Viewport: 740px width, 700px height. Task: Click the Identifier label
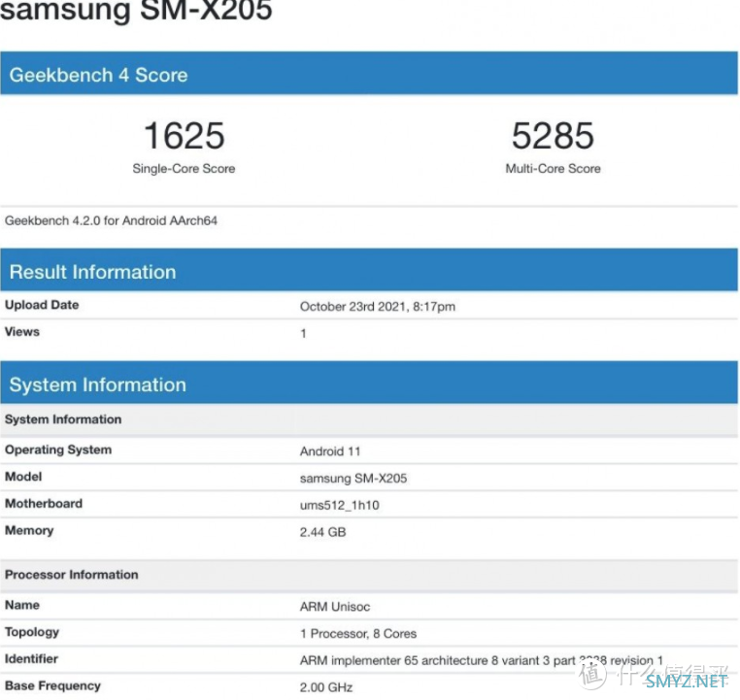coord(31,658)
